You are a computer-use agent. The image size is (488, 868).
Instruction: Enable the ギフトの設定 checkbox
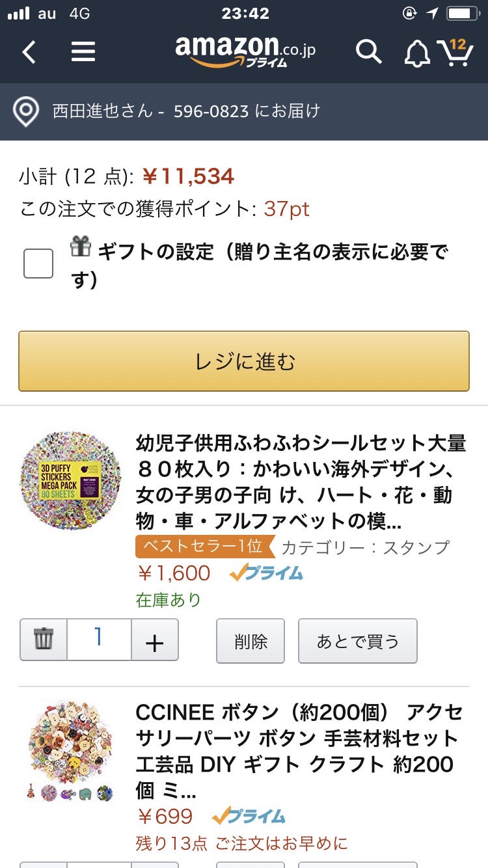tap(38, 264)
